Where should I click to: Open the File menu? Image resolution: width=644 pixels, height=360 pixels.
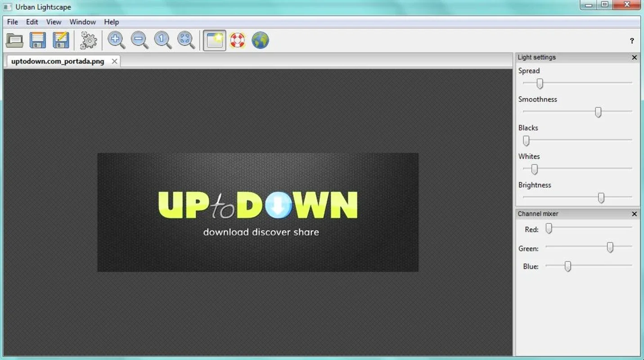[13, 22]
